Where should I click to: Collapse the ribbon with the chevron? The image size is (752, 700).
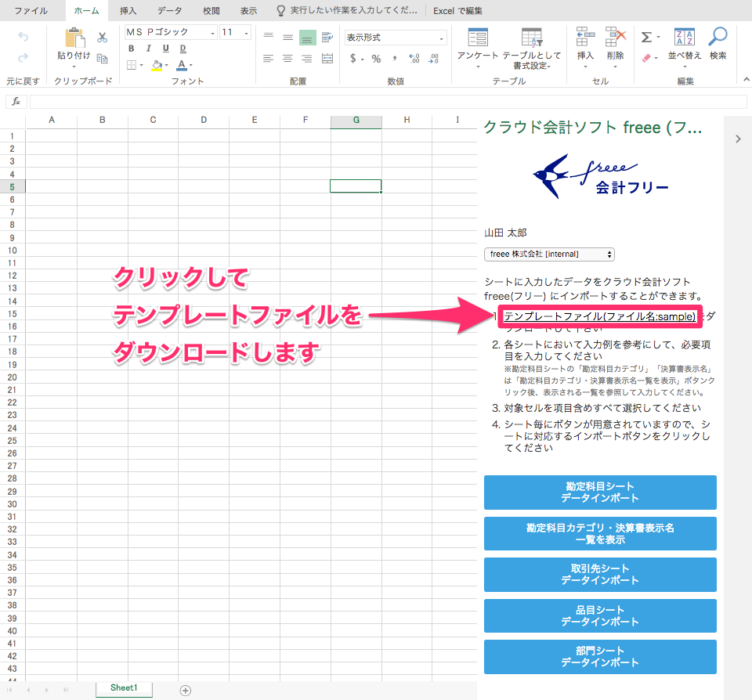coord(746,80)
